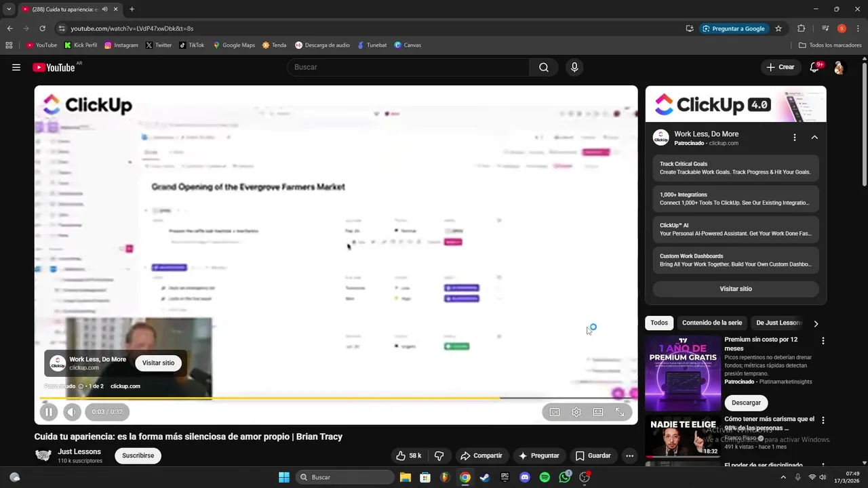Open the Just Lessons channel avatar
This screenshot has height=488, width=868.
pyautogui.click(x=43, y=455)
